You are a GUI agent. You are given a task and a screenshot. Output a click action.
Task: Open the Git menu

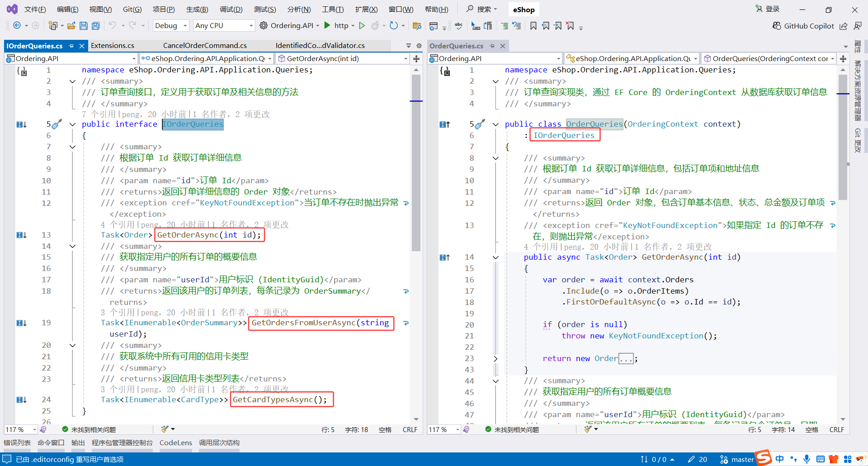point(132,9)
